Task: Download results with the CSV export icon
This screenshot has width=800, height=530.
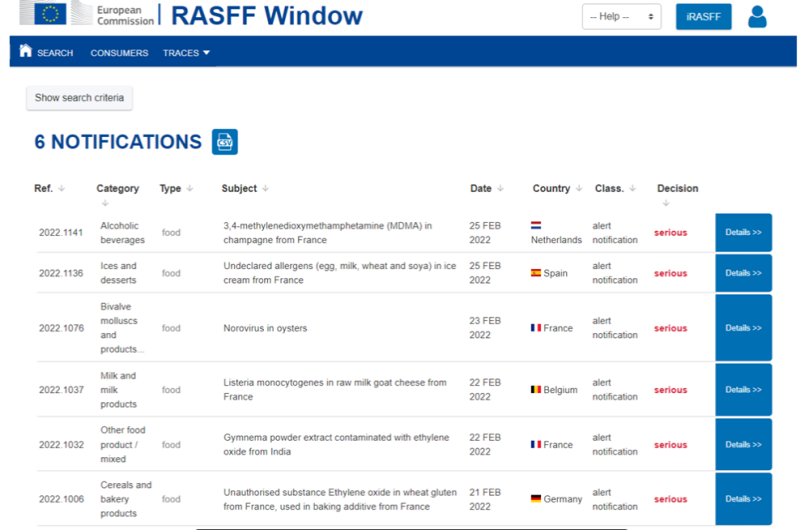Action: pyautogui.click(x=224, y=142)
